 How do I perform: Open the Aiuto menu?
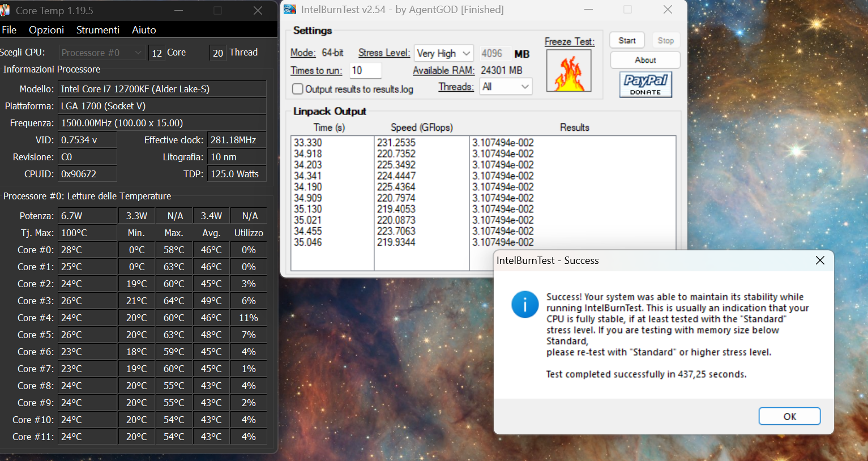tap(144, 30)
